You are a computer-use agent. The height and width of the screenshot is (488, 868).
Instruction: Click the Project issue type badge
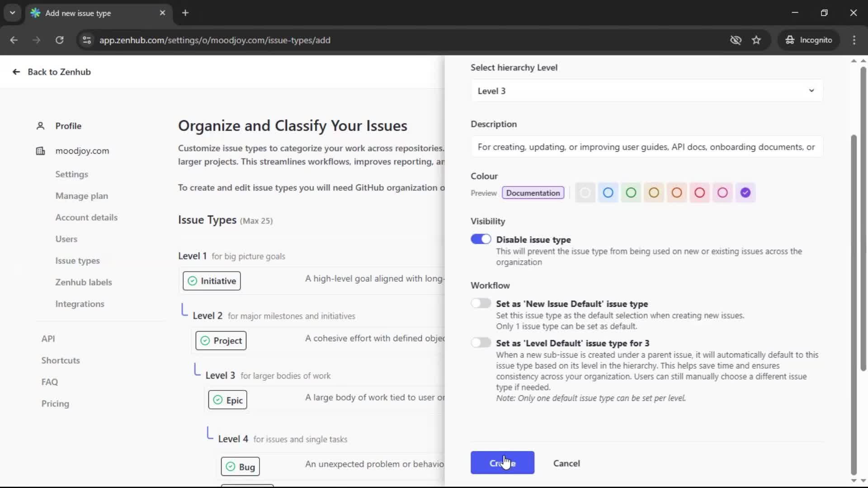click(x=221, y=340)
